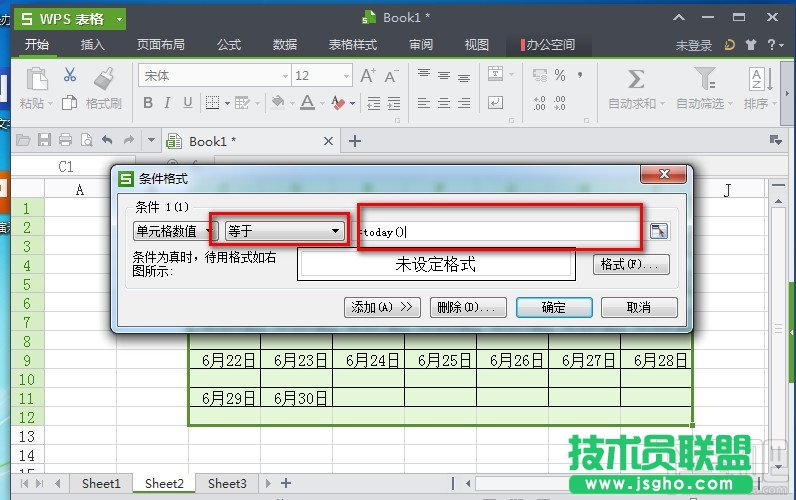
Task: Click the percent style icon
Action: click(560, 75)
